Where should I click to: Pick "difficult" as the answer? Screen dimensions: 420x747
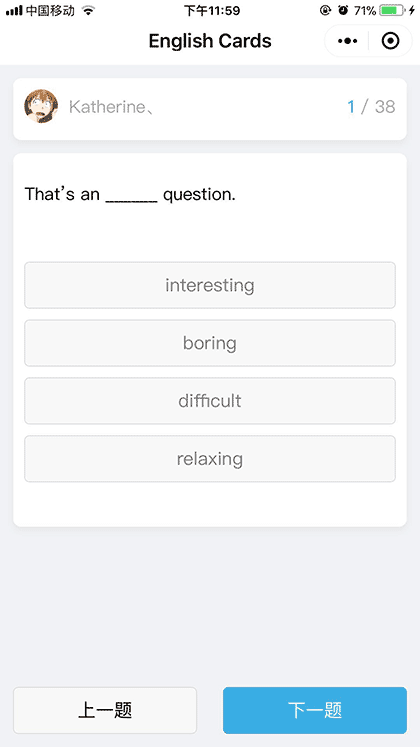point(210,401)
